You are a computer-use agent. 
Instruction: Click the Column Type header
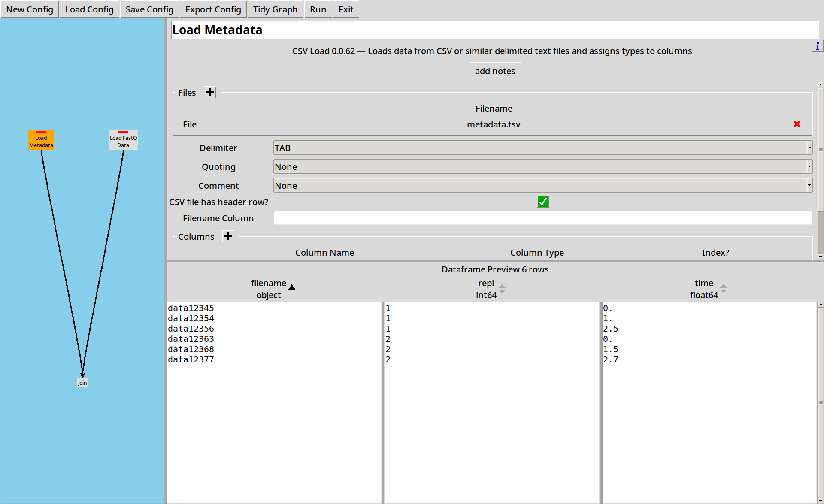pos(537,253)
